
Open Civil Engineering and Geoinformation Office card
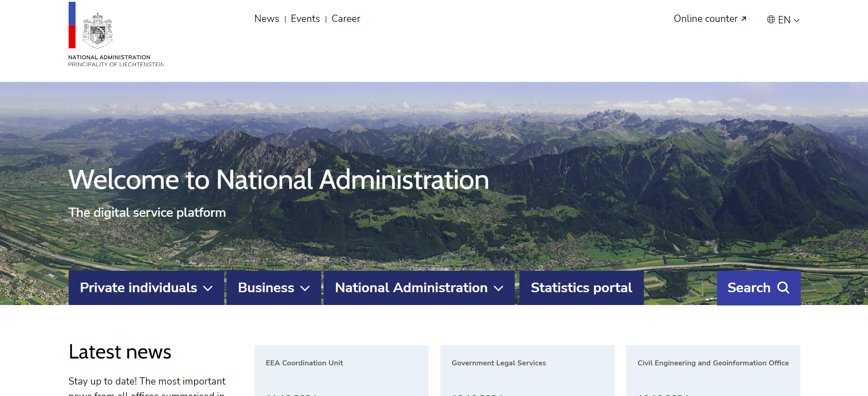tap(713, 370)
